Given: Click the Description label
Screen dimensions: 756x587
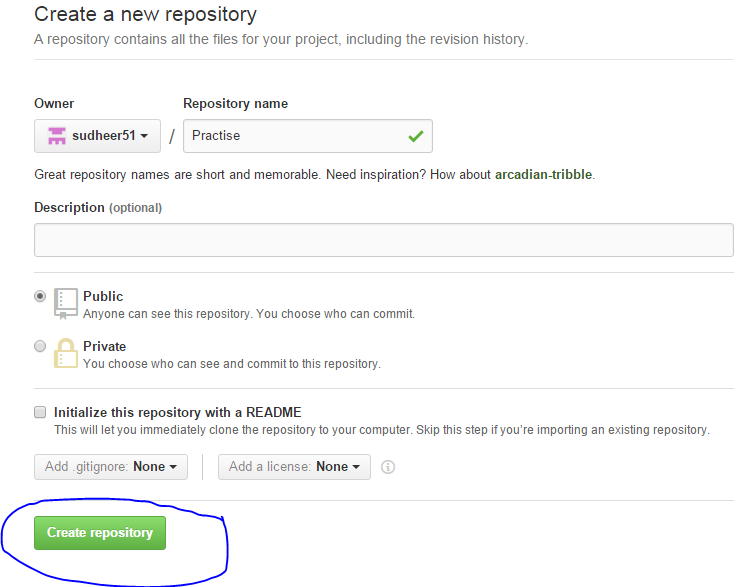Looking at the screenshot, I should 69,207.
